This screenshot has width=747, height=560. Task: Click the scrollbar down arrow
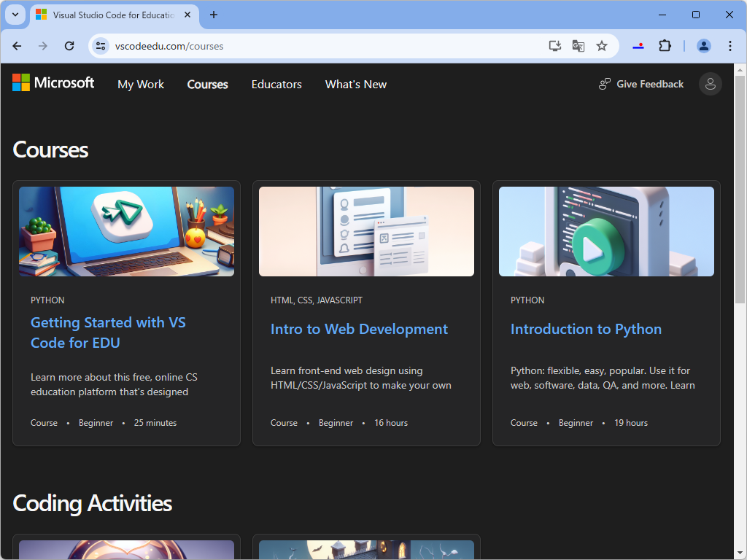point(740,553)
